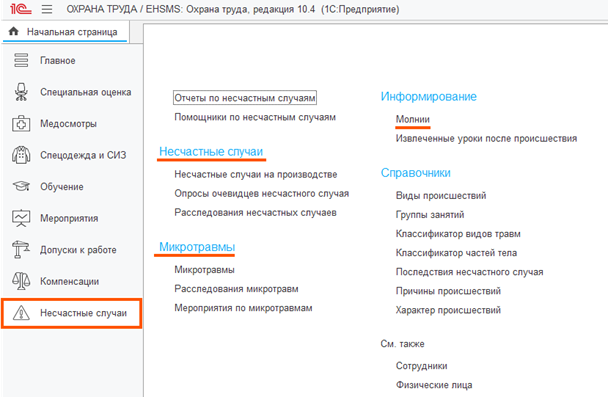This screenshot has height=397, width=608.
Task: Click the Спецодежда и СИЗ jacket icon
Action: click(x=21, y=155)
